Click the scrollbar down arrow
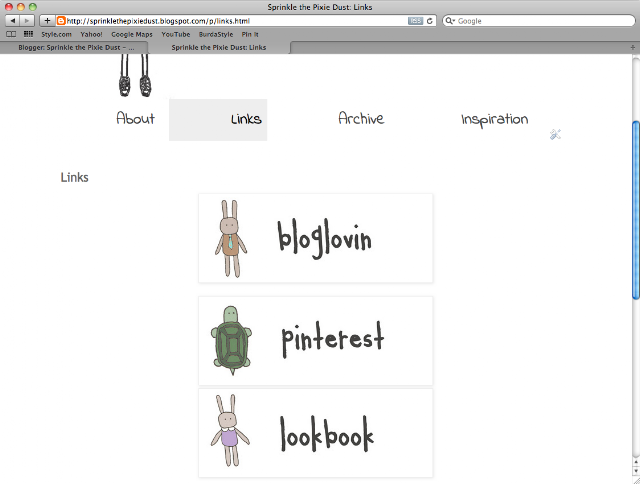 click(x=636, y=471)
